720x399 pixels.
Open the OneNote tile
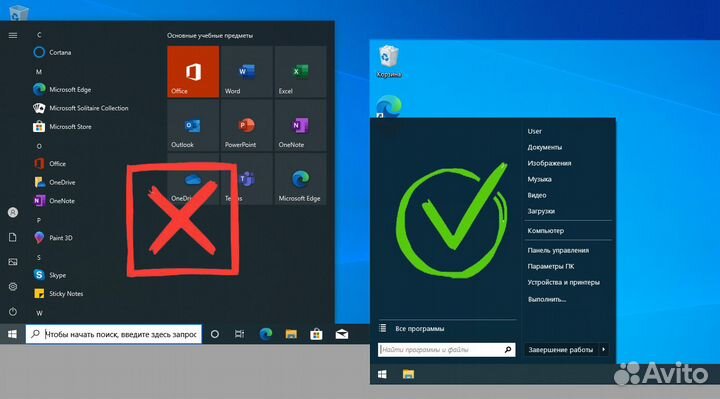[x=300, y=125]
